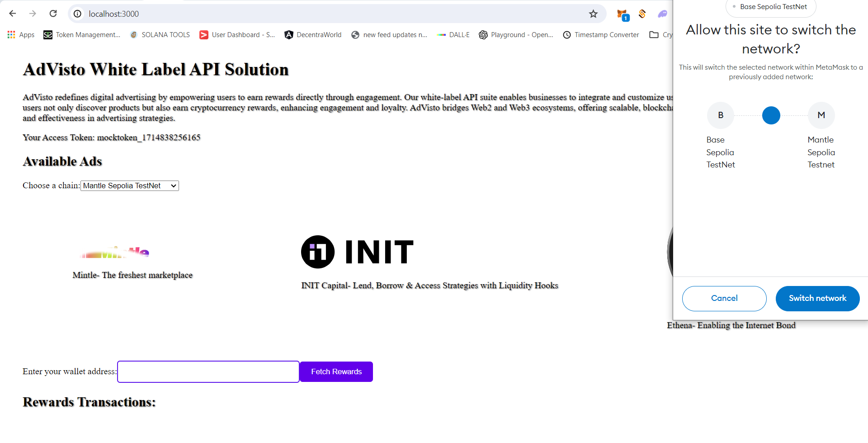Click the INIT Capital logo
This screenshot has height=443, width=868.
point(357,252)
